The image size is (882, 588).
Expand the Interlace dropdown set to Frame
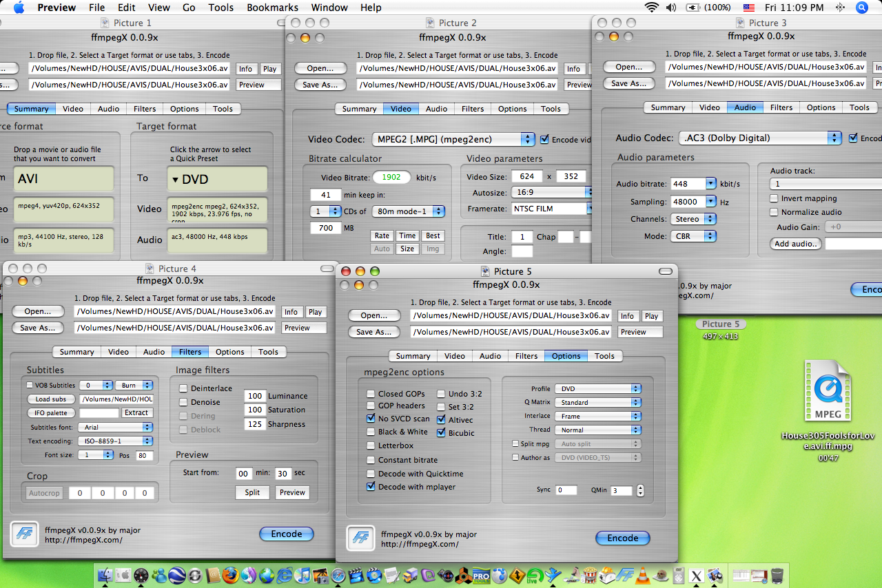click(x=599, y=416)
